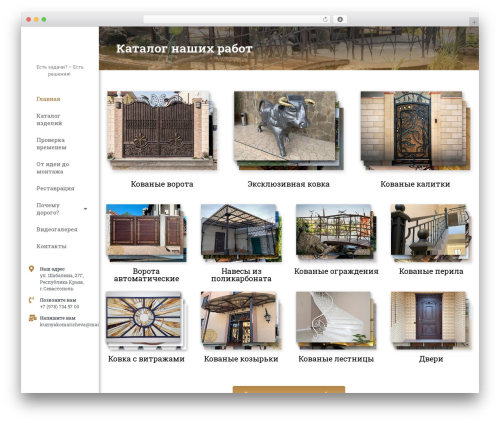The image size is (500, 423).
Task: Open the 'От идеи до монтажа' menu item
Action: pyautogui.click(x=53, y=168)
